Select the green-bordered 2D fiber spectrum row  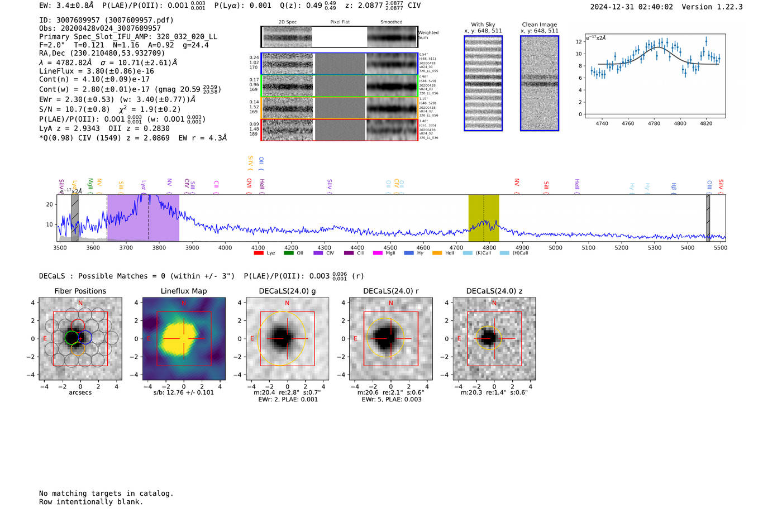340,86
